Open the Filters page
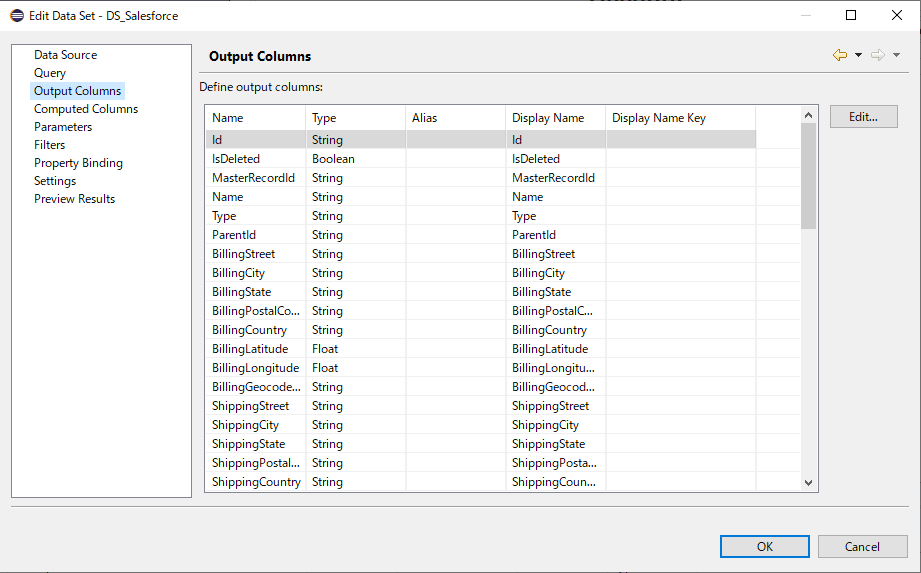The height and width of the screenshot is (573, 921). (50, 145)
